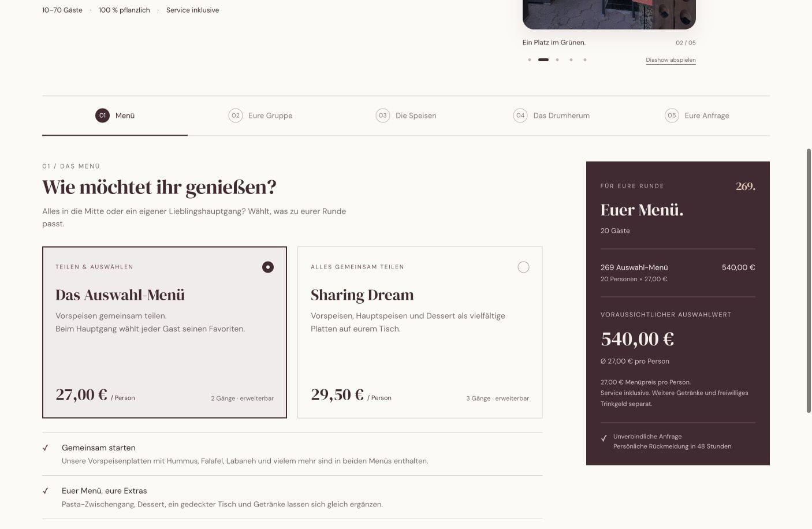The height and width of the screenshot is (529, 812).
Task: Switch to step 04 Das Drumherum
Action: [552, 116]
